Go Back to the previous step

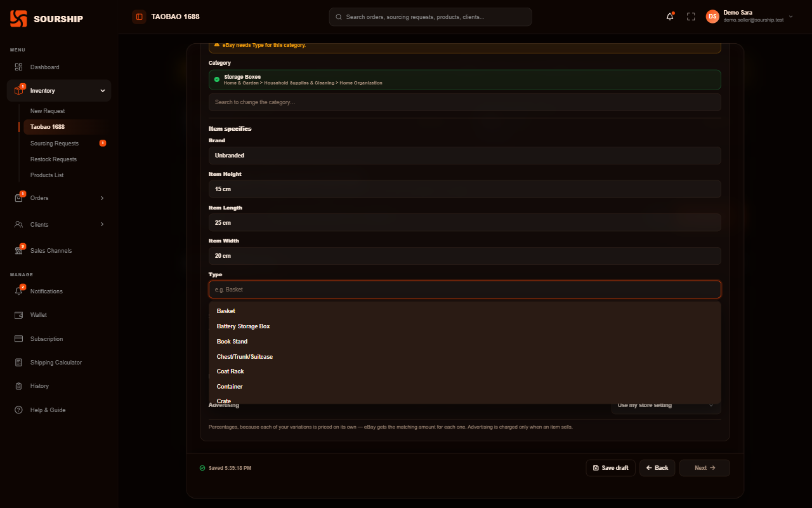(657, 468)
